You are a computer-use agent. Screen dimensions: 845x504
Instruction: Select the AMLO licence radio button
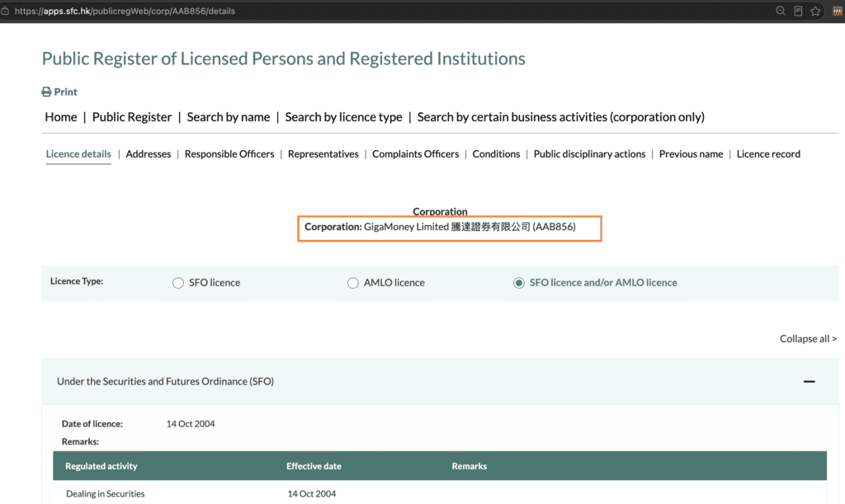(x=352, y=283)
